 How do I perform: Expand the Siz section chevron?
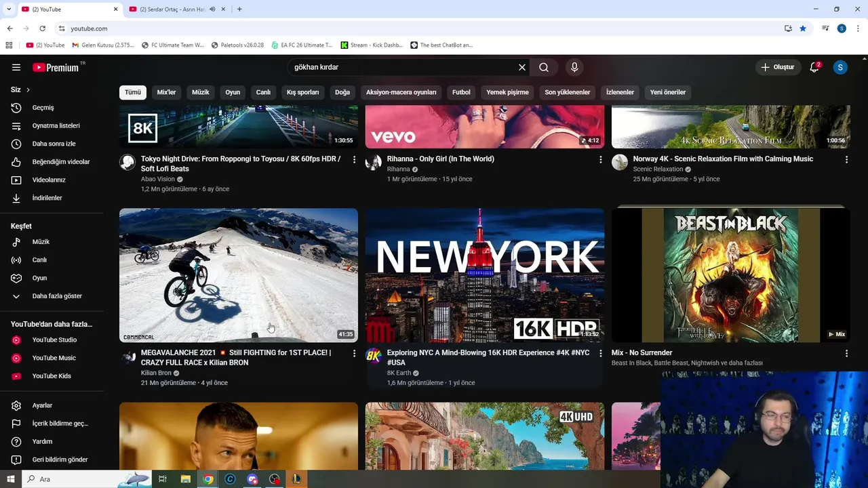point(28,89)
